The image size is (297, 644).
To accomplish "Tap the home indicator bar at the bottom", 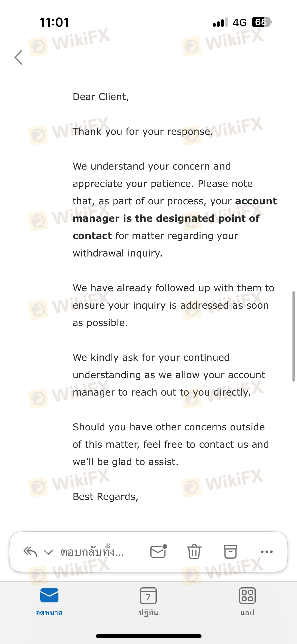I will 148,636.
